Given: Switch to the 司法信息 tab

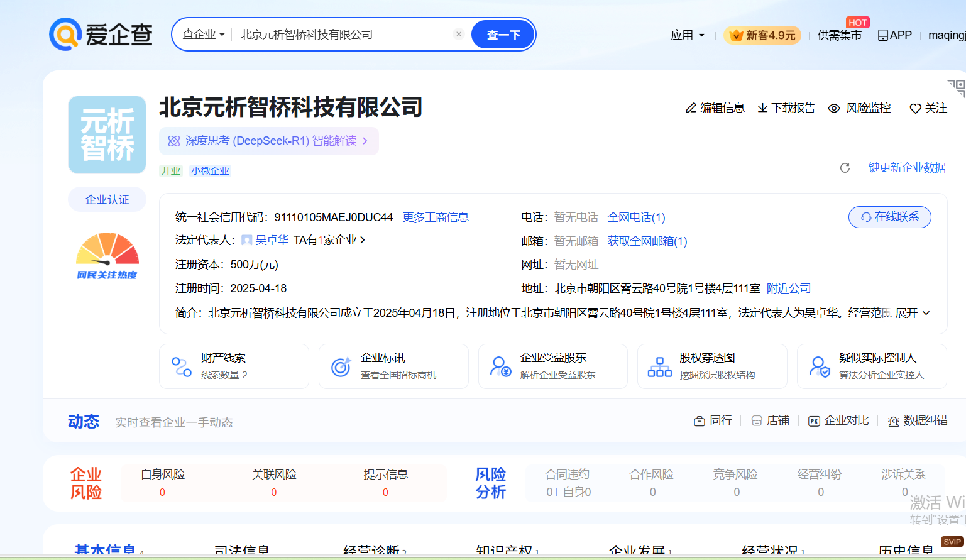Looking at the screenshot, I should pos(241,551).
